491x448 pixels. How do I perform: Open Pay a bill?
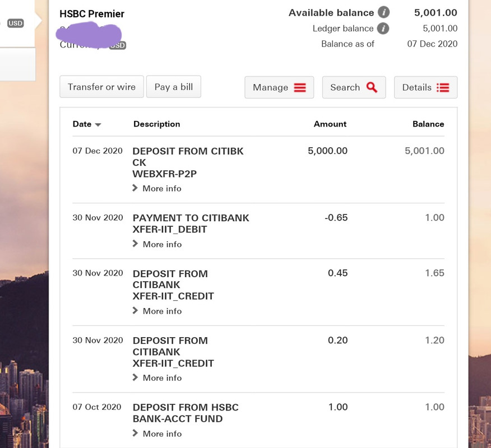[174, 87]
